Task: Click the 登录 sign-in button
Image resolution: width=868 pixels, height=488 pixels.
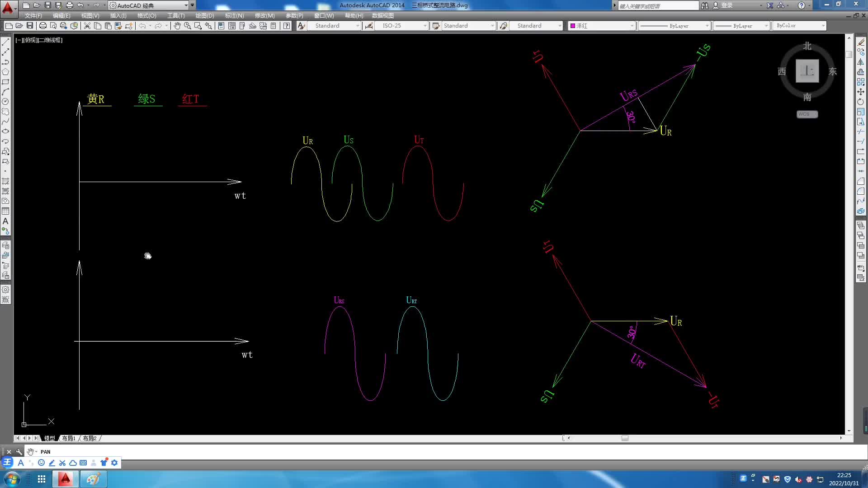Action: pyautogui.click(x=723, y=5)
